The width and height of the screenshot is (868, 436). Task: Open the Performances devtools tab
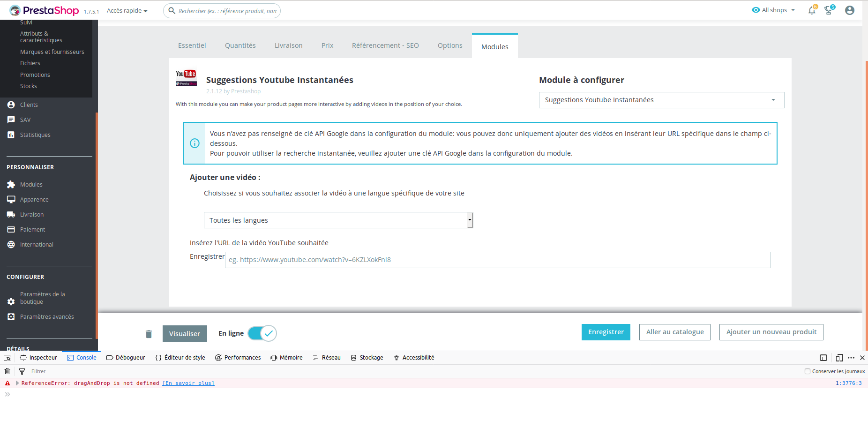click(238, 358)
